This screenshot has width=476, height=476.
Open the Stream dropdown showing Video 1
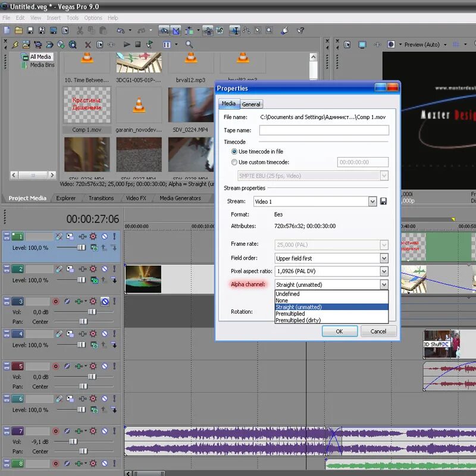coord(372,201)
